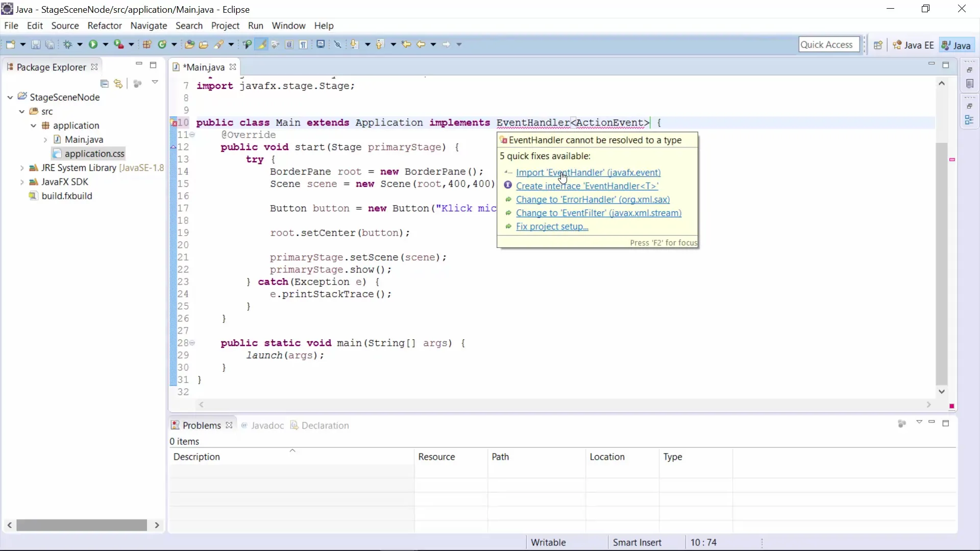Viewport: 980px width, 551px height.
Task: Click the Save (floppy disk) toolbar icon
Action: [36, 44]
